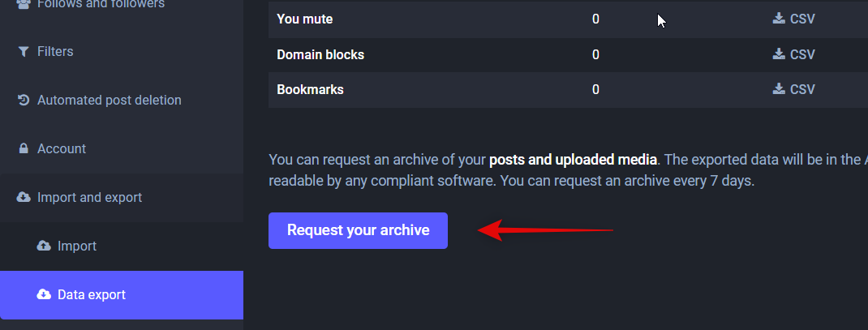Image resolution: width=868 pixels, height=330 pixels.
Task: Click the download icon in the Domain blocks row
Action: coord(779,54)
